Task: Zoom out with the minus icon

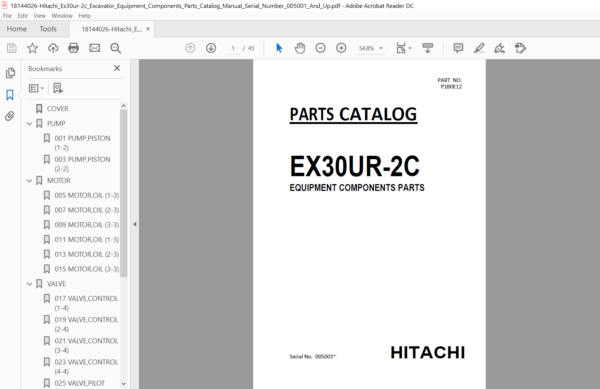Action: [320, 48]
